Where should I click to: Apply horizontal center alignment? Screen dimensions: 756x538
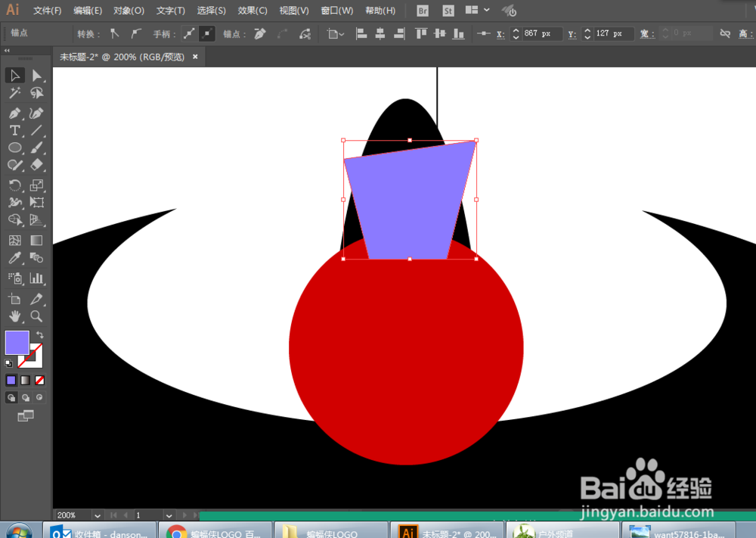tap(379, 33)
